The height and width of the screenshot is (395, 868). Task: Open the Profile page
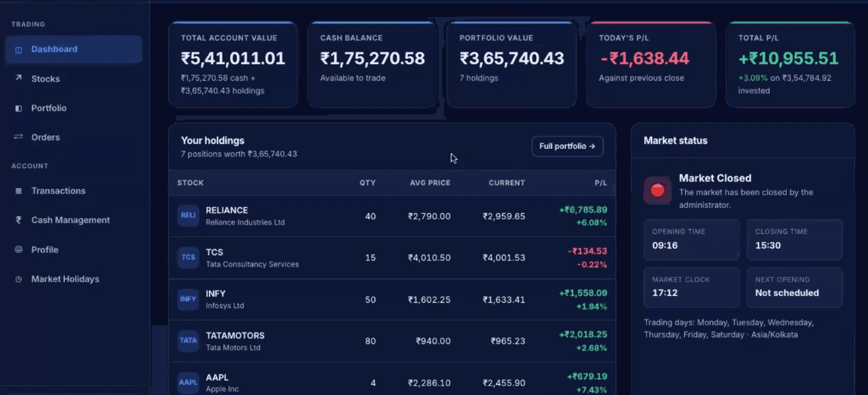(74, 249)
